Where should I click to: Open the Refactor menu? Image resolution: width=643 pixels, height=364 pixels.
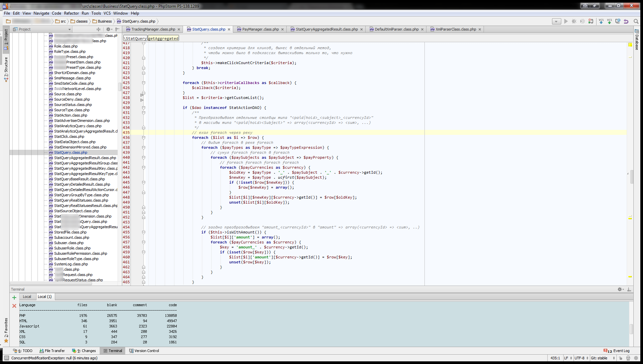pyautogui.click(x=71, y=13)
